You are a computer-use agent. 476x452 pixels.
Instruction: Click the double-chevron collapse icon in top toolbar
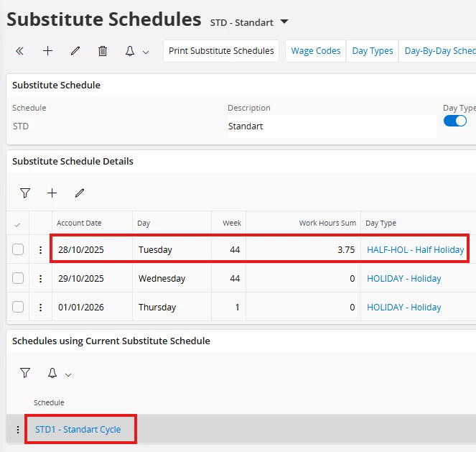coord(19,51)
